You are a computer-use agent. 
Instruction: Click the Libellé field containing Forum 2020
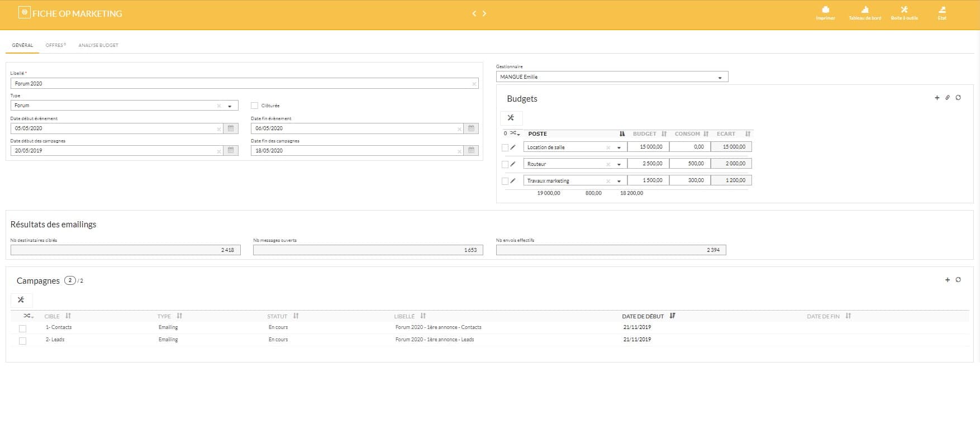pos(240,84)
